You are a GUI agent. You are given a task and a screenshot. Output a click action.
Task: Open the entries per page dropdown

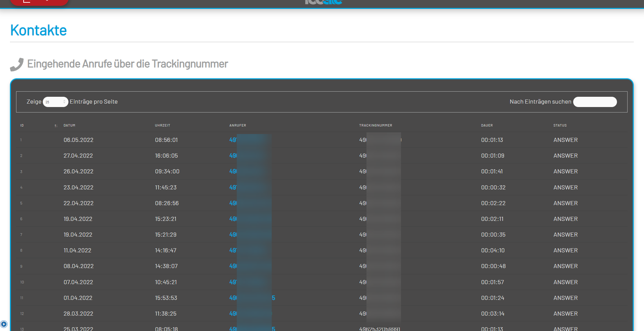[55, 102]
